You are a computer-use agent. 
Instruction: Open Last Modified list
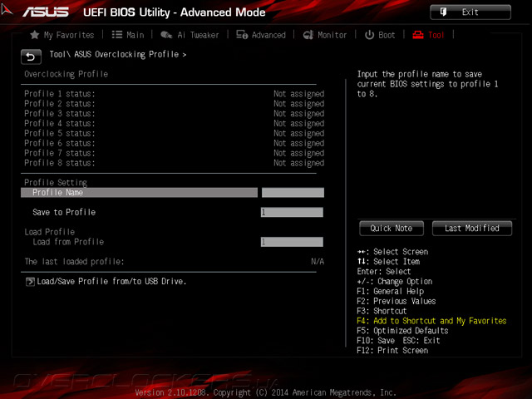tap(472, 229)
